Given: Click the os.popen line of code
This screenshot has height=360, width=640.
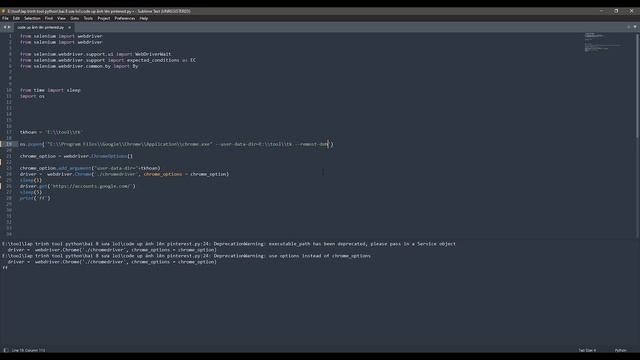Looking at the screenshot, I should pos(176,144).
